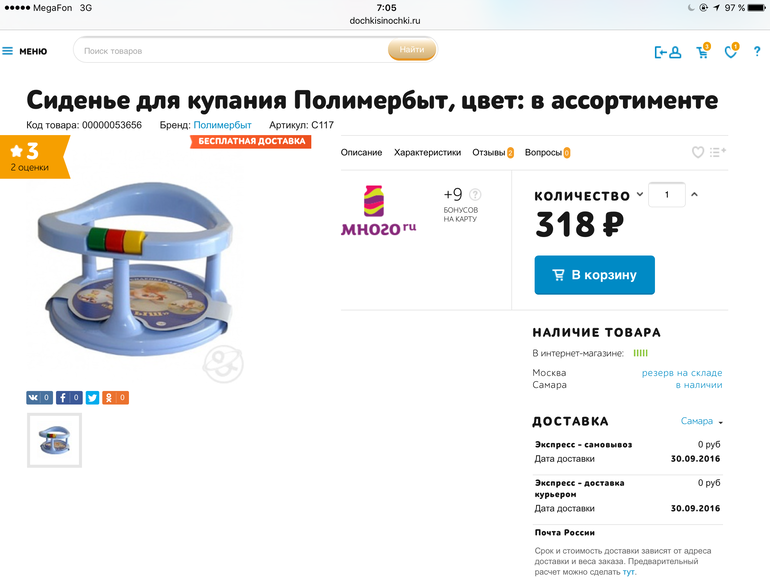Open favorites heart icon in header

731,51
